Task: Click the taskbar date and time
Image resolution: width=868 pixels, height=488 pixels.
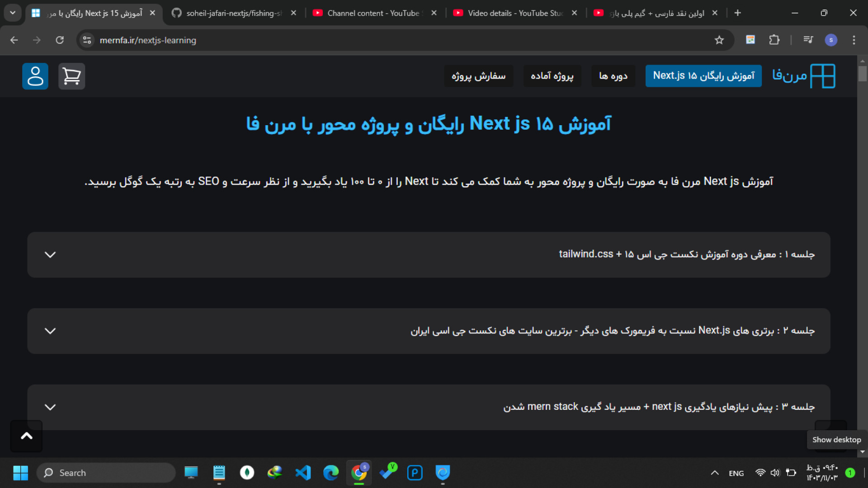Action: click(822, 473)
